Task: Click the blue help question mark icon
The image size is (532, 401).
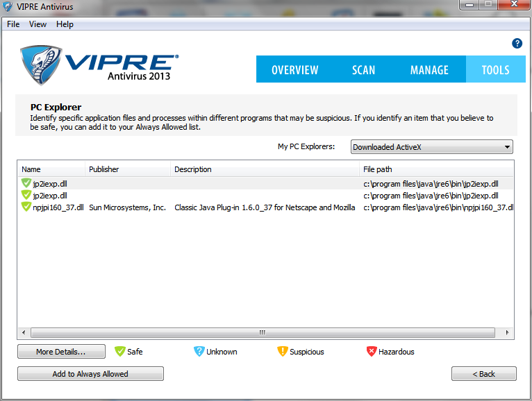Action: 517,44
